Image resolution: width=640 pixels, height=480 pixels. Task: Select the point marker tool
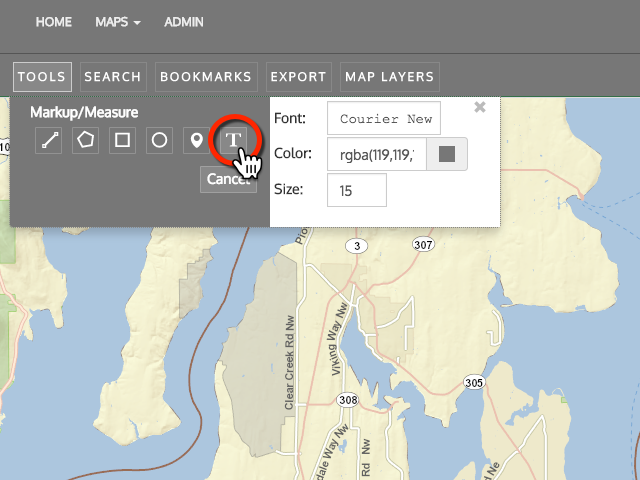point(196,140)
